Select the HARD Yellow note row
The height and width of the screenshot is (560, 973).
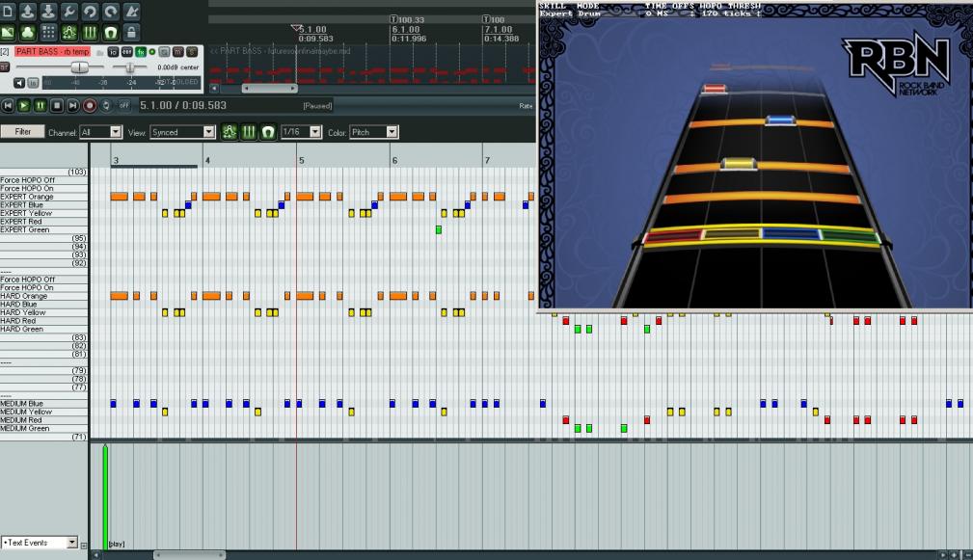tap(44, 312)
